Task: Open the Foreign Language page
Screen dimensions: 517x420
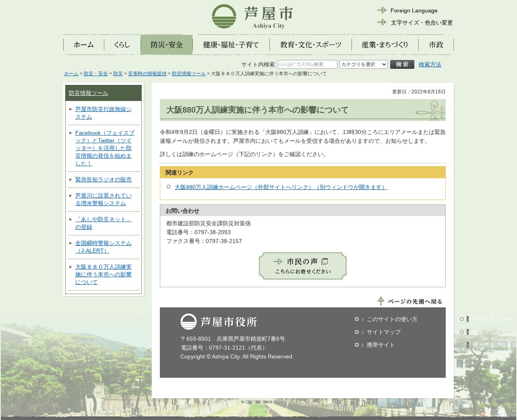Action: [414, 10]
